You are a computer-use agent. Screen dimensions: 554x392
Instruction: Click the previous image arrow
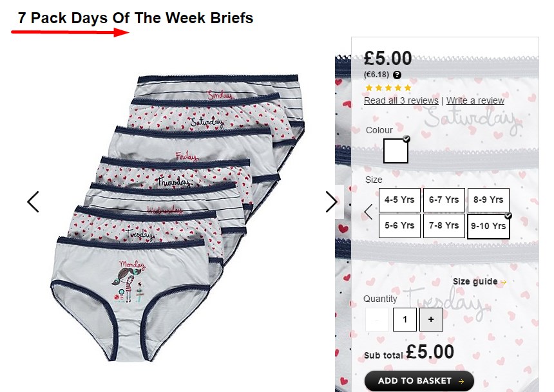click(33, 202)
